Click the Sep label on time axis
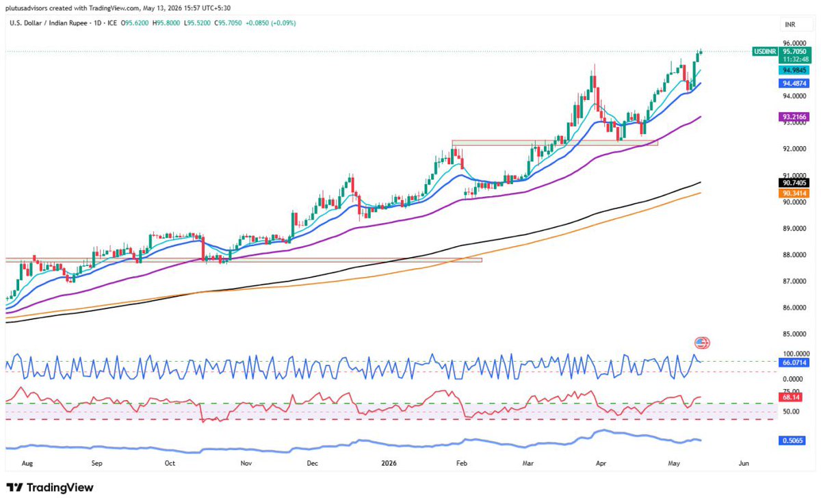Image resolution: width=821 pixels, height=504 pixels. click(96, 463)
